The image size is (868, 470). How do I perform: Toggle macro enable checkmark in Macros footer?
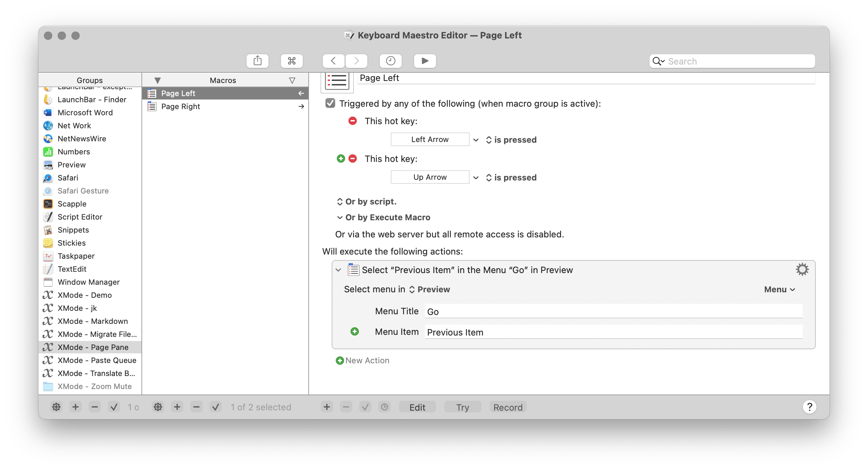216,407
